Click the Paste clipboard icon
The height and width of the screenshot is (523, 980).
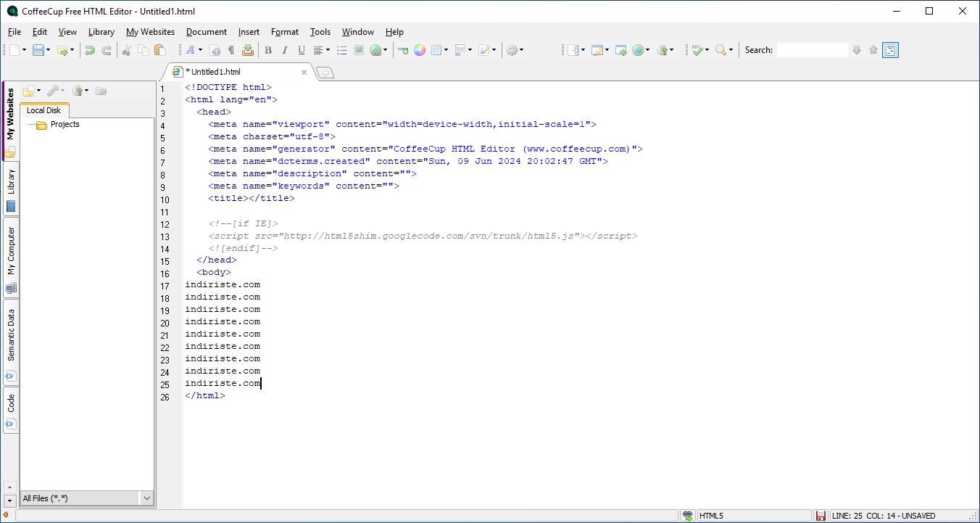[160, 50]
